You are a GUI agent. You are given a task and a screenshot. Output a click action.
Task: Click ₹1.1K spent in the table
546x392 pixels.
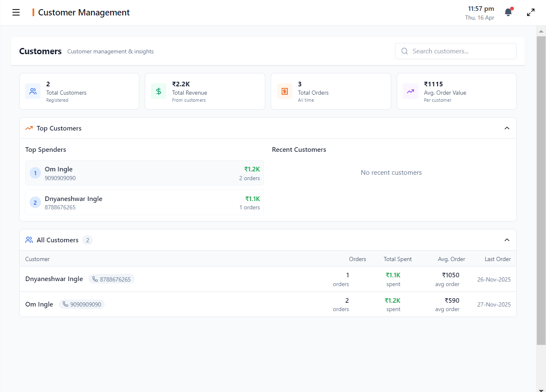[x=393, y=275]
